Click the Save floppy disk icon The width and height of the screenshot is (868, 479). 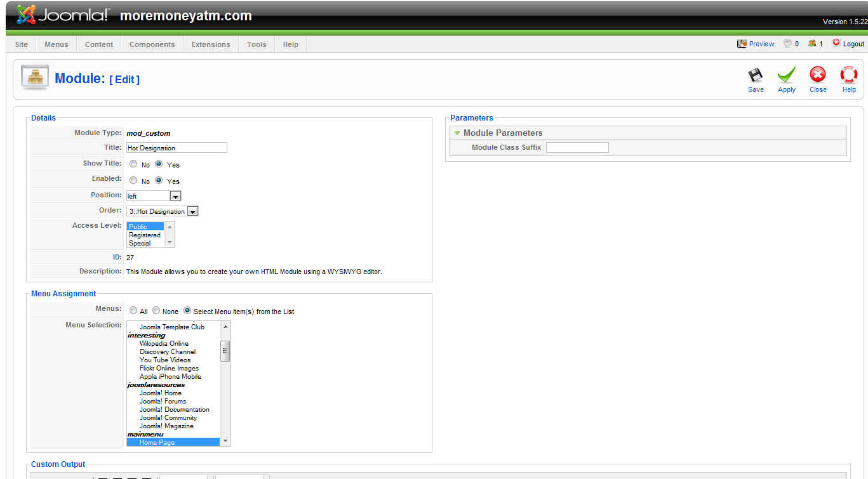tap(756, 75)
